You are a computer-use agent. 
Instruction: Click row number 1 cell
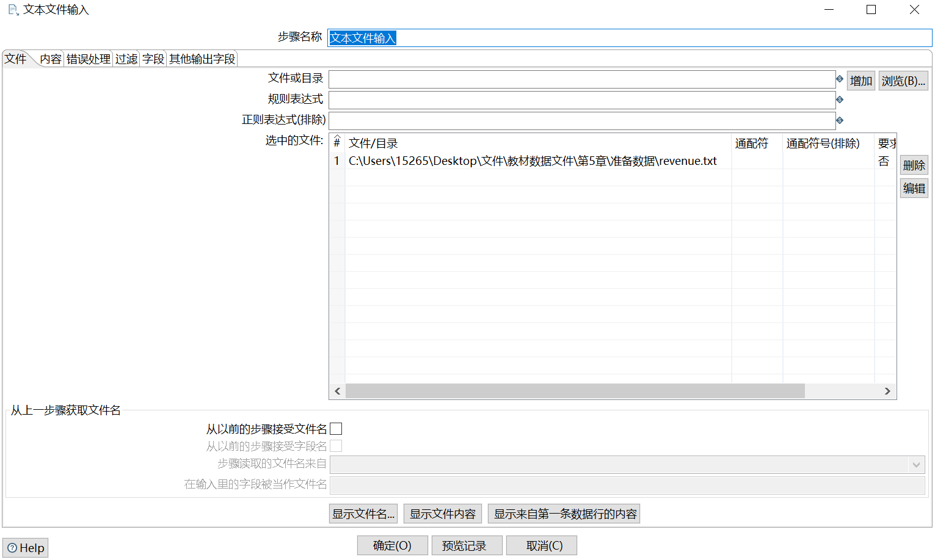[337, 161]
